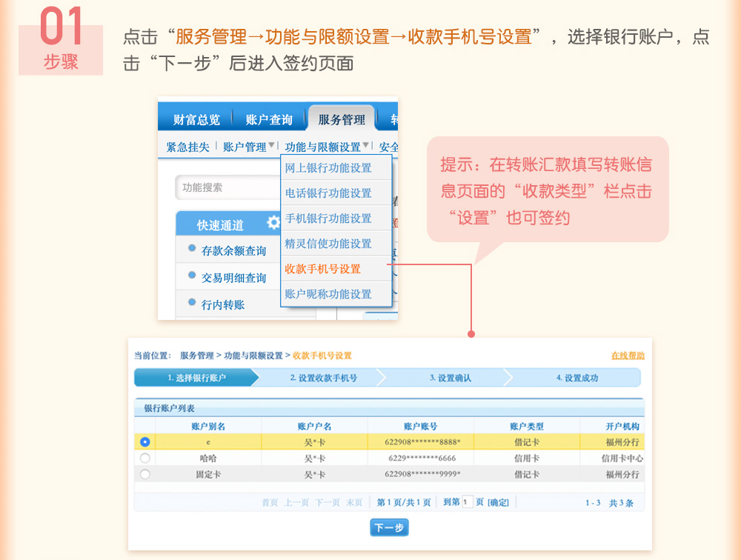This screenshot has width=741, height=560.
Task: Open the 在线帮助 link
Action: pos(628,356)
